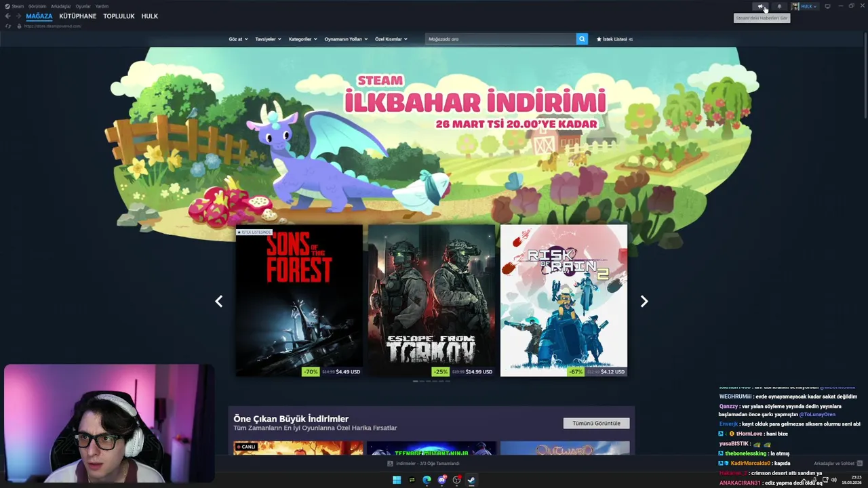868x488 pixels.
Task: Click the Steam news megaphone icon
Action: [761, 6]
